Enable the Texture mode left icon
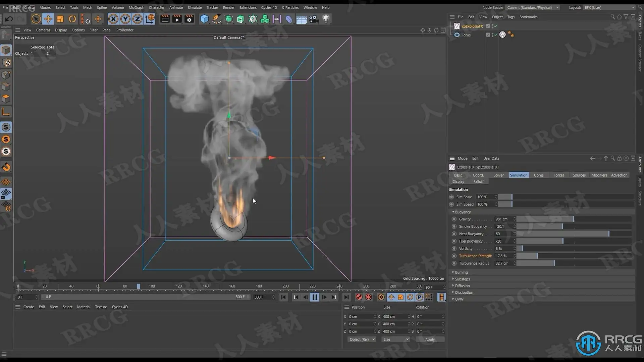Screen dimensions: 644x362 click(6, 63)
